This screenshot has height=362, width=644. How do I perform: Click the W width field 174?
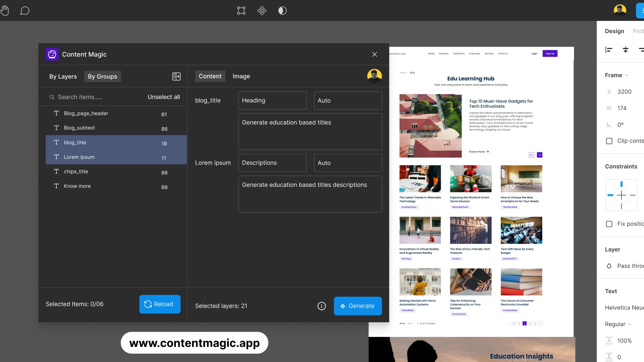click(622, 108)
